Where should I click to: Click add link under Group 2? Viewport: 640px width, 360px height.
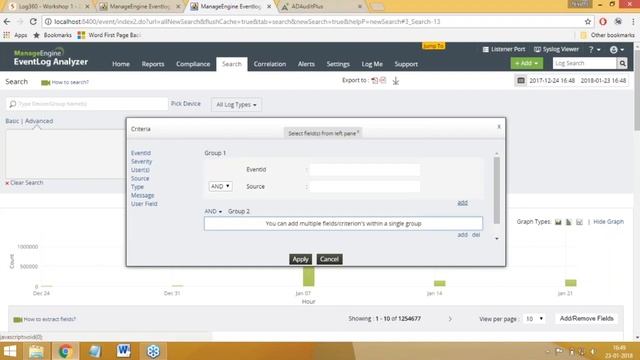pos(462,235)
